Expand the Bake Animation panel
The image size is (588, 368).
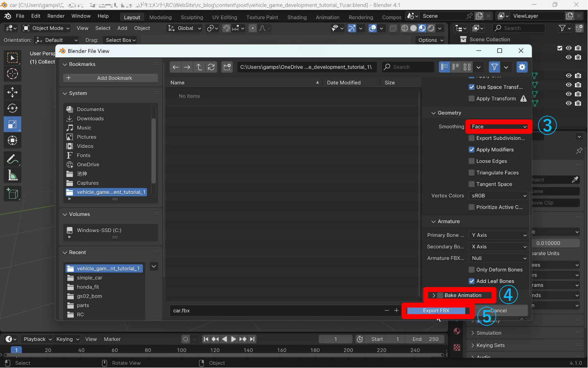434,295
